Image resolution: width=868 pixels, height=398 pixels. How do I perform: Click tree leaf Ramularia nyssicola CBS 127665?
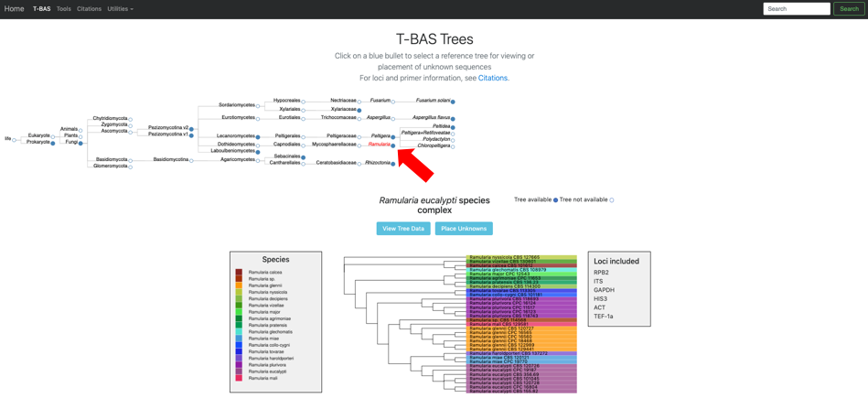(521, 257)
